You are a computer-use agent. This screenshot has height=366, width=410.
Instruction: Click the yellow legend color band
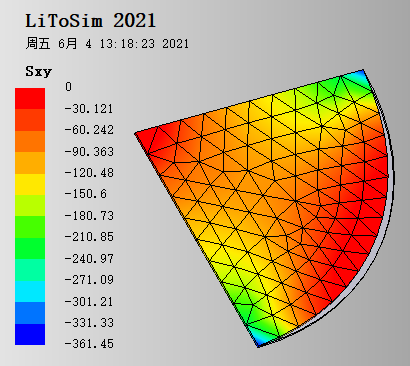coord(30,184)
